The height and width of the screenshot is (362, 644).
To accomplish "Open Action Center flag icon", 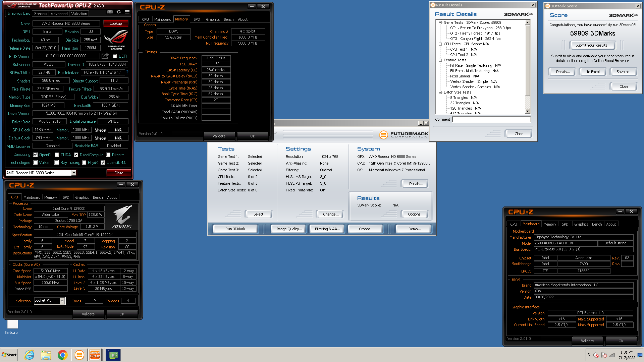I will pyautogui.click(x=604, y=355).
